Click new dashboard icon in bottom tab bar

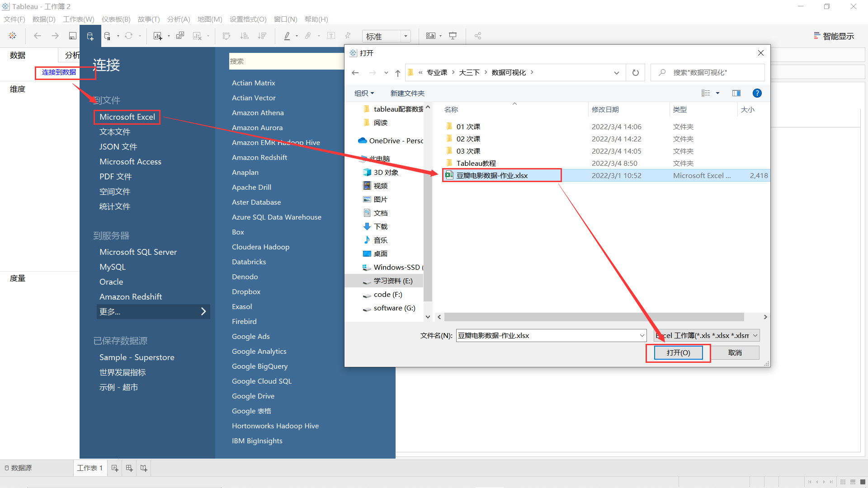click(129, 468)
